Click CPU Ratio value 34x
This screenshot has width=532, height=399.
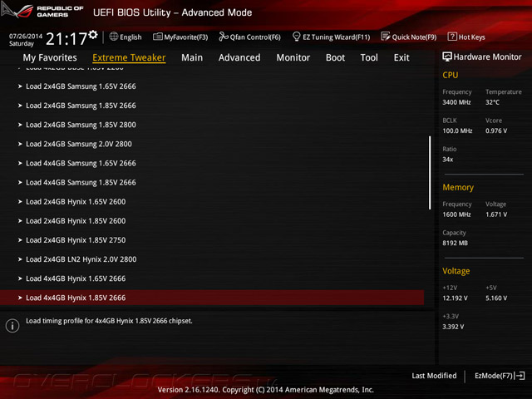click(x=447, y=159)
